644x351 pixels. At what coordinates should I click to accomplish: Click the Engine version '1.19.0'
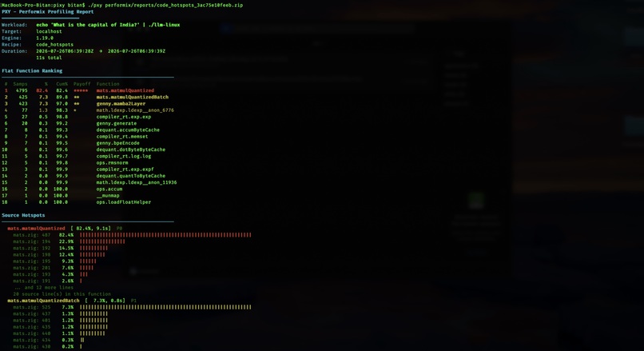pyautogui.click(x=45, y=38)
